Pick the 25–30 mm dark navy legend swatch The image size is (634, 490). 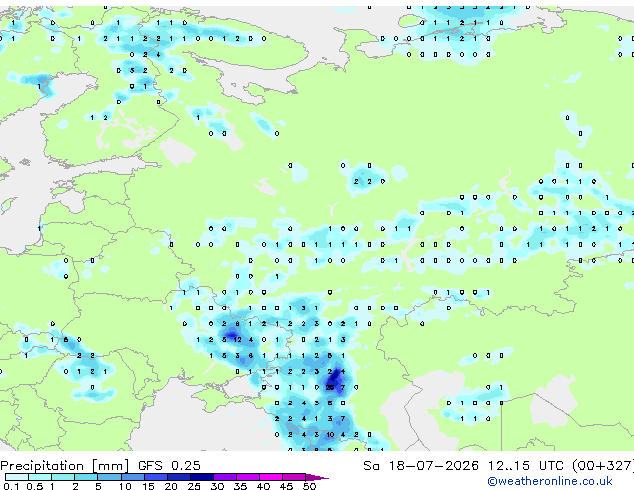[202, 477]
